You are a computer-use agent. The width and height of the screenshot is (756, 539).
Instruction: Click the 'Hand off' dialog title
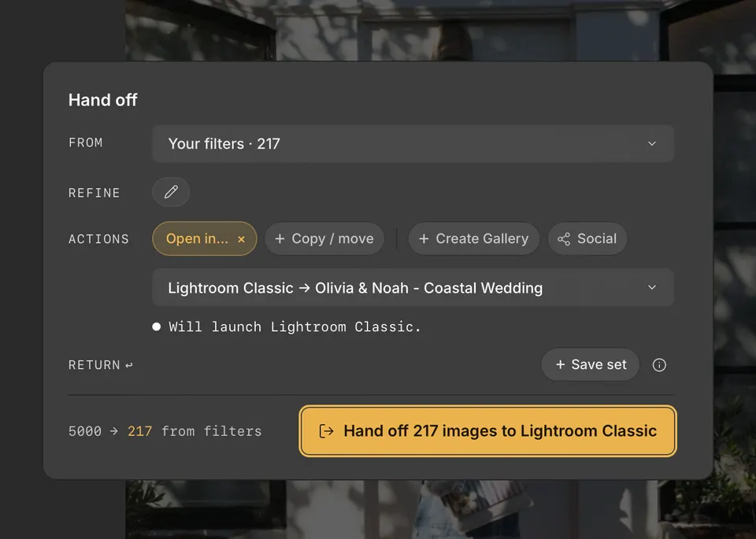tap(102, 100)
